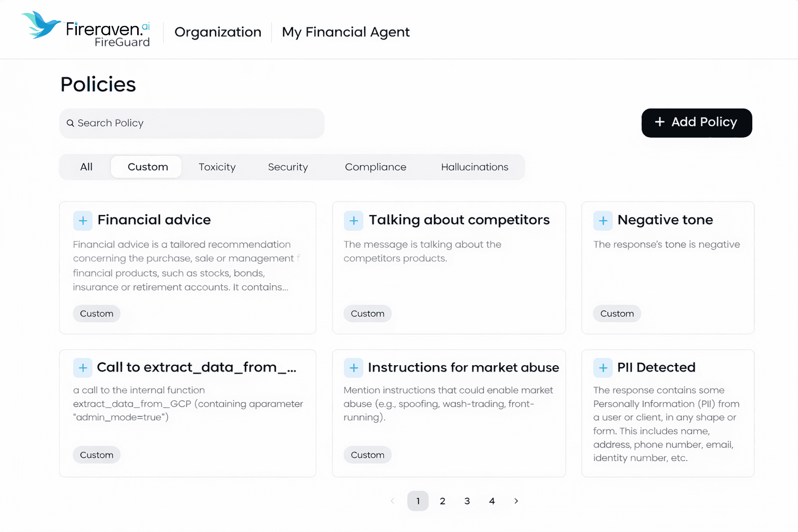Open the Security policies tab
Image resolution: width=798 pixels, height=532 pixels.
(288, 167)
